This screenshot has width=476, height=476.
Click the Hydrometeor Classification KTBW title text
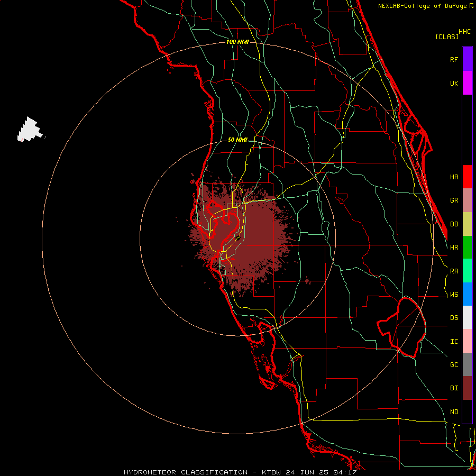click(240, 472)
